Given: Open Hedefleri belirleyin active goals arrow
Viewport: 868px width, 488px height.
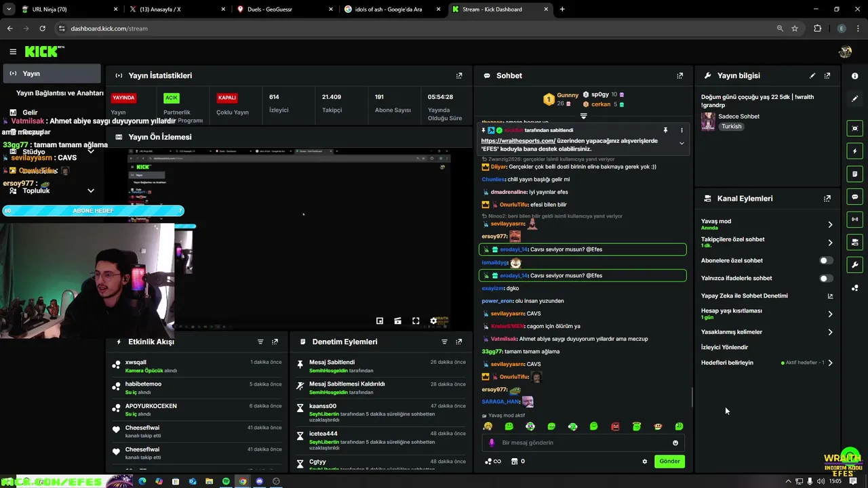Looking at the screenshot, I should (830, 363).
